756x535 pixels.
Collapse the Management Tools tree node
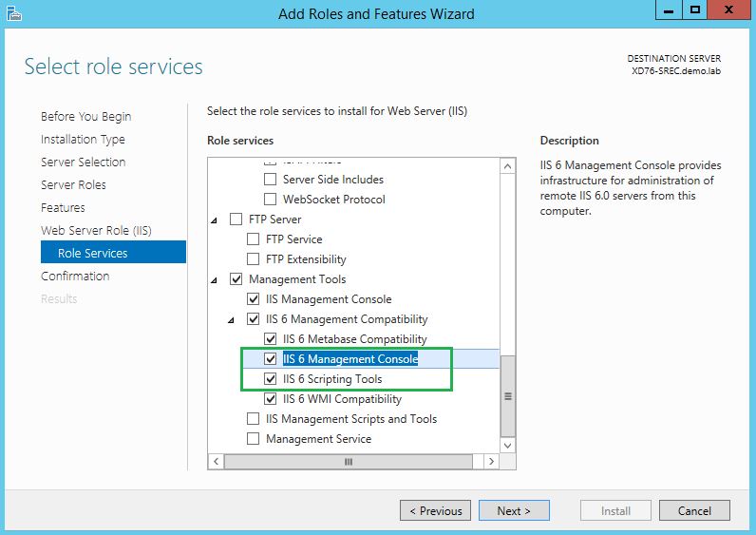tap(216, 279)
